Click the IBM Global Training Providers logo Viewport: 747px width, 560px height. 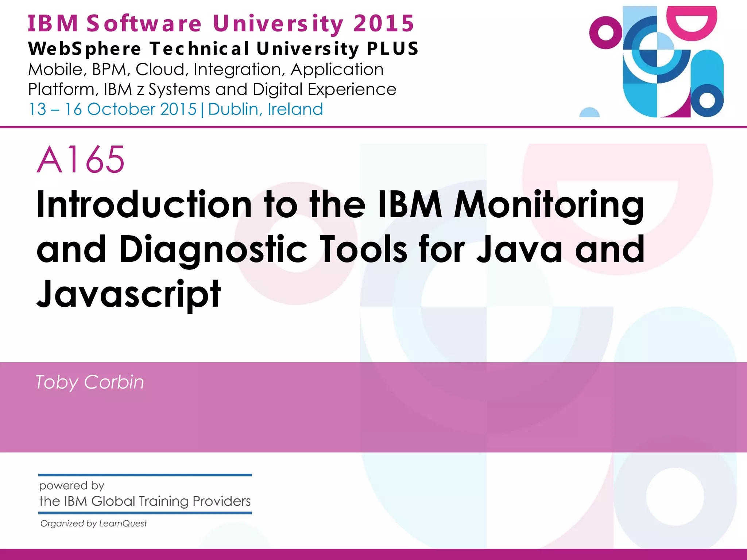(145, 501)
